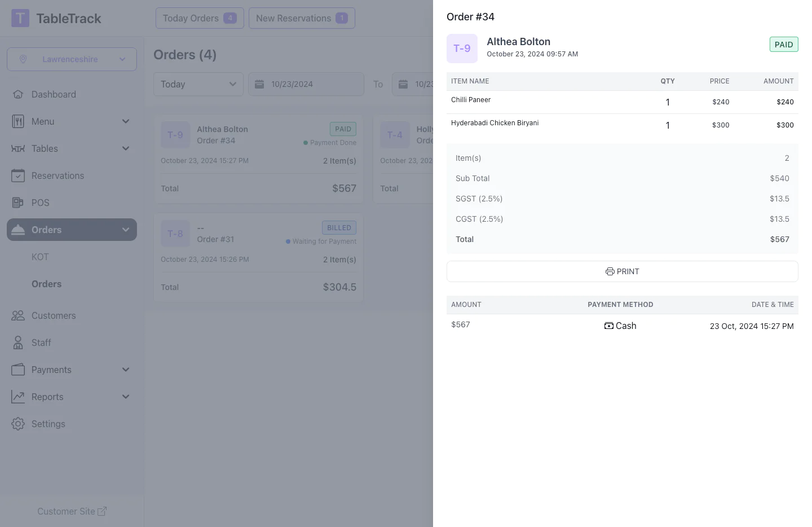Open the KOT submenu item
Screen dimensions: 812x527
point(40,257)
